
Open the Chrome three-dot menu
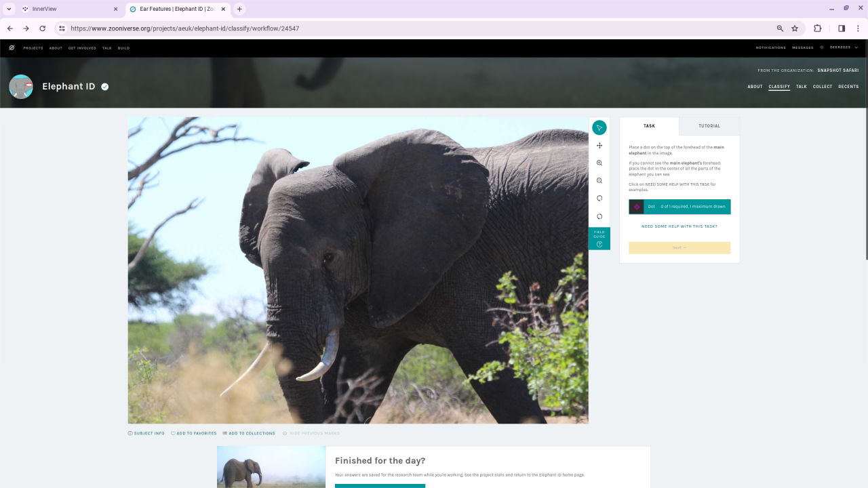pyautogui.click(x=858, y=28)
